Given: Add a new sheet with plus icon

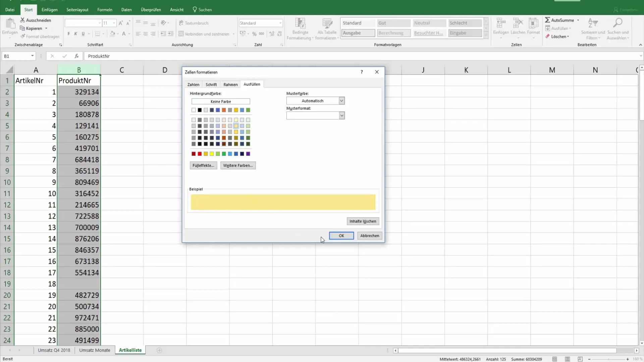Looking at the screenshot, I should click(159, 350).
